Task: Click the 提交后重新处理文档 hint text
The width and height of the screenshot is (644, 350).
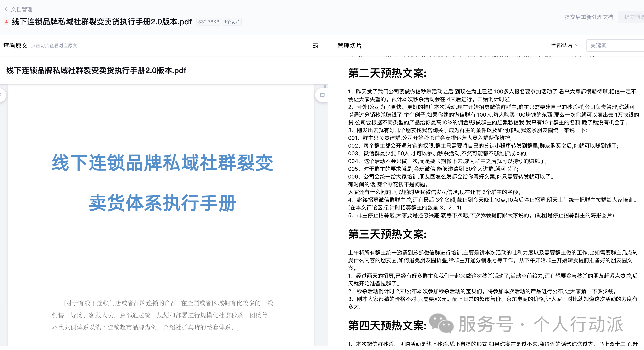Action: [589, 17]
